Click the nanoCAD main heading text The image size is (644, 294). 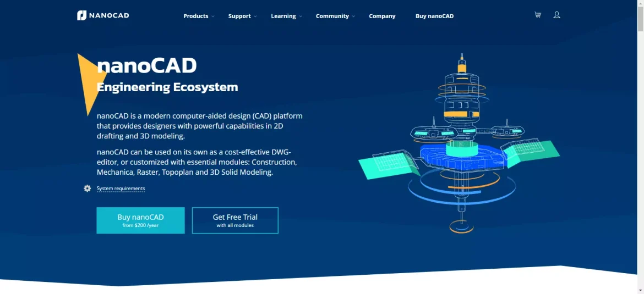point(146,65)
